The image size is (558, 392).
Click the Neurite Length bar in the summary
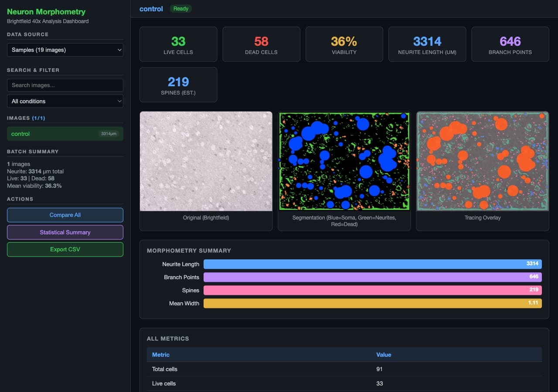coord(373,264)
